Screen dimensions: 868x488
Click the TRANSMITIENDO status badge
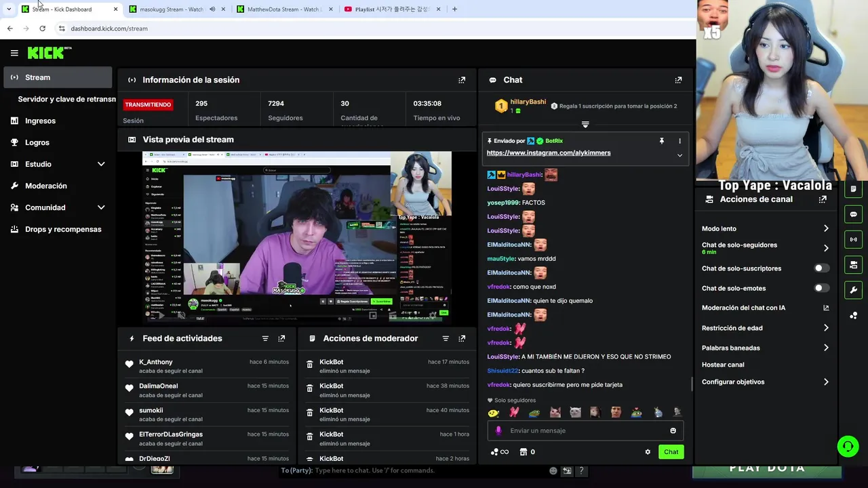pyautogui.click(x=148, y=104)
